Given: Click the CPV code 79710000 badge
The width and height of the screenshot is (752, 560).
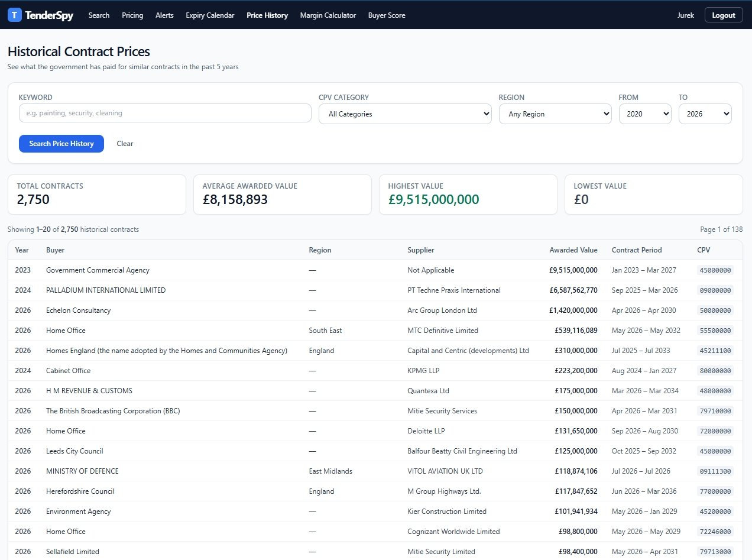Looking at the screenshot, I should tap(715, 411).
